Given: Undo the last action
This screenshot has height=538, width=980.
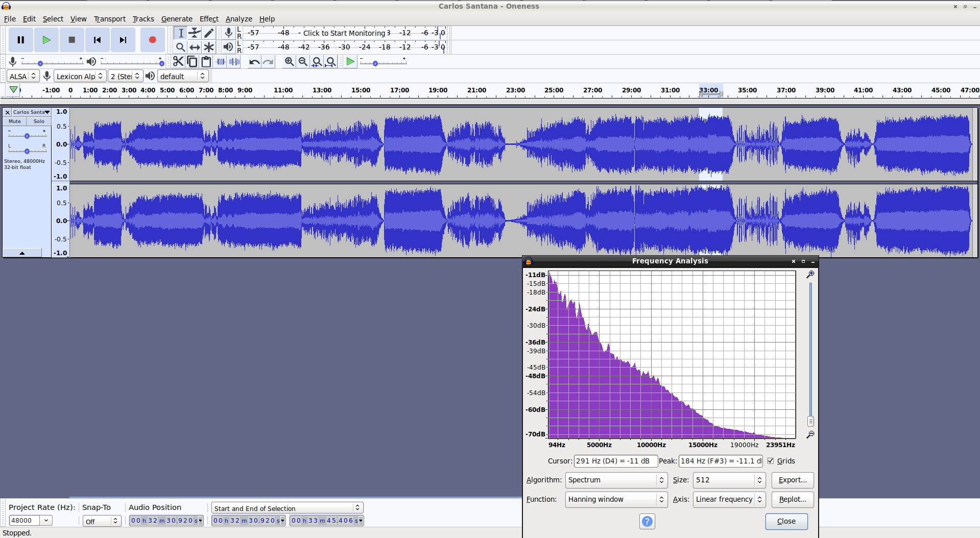Looking at the screenshot, I should pos(254,62).
